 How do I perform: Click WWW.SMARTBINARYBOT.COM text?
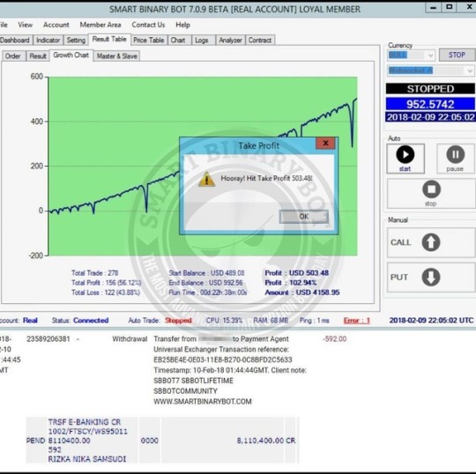click(203, 402)
